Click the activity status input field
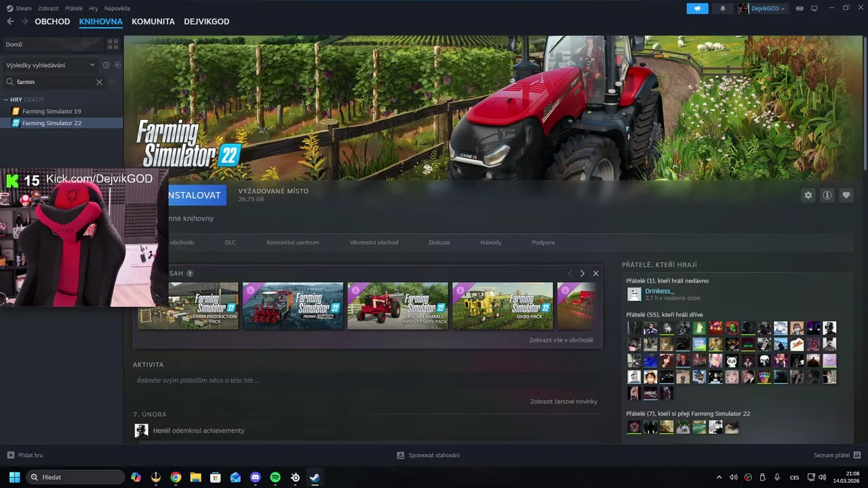Screen dimensions: 868x488 click(367, 380)
